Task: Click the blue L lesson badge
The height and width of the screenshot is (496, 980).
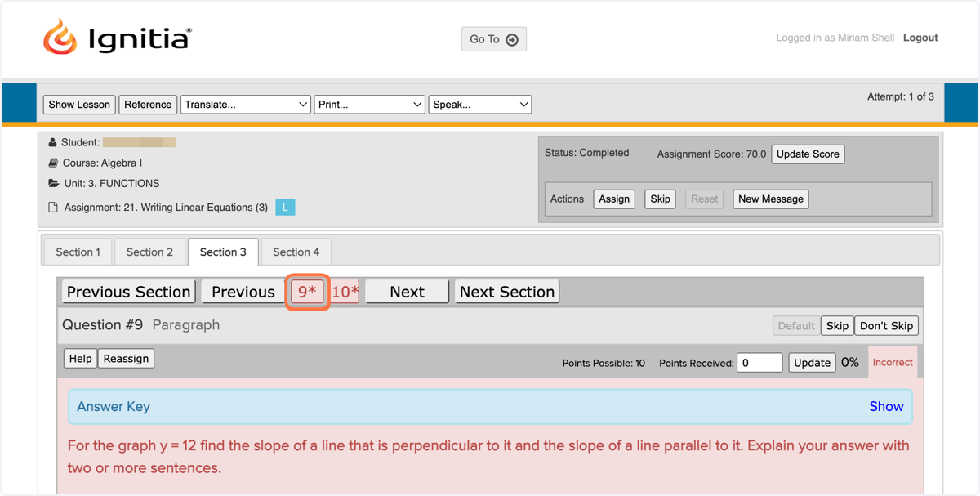Action: tap(285, 208)
